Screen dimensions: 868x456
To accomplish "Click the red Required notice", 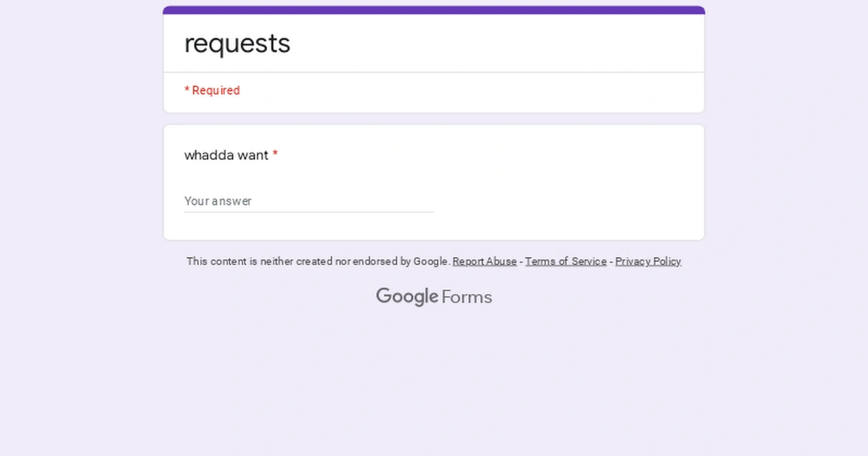I will tap(212, 90).
